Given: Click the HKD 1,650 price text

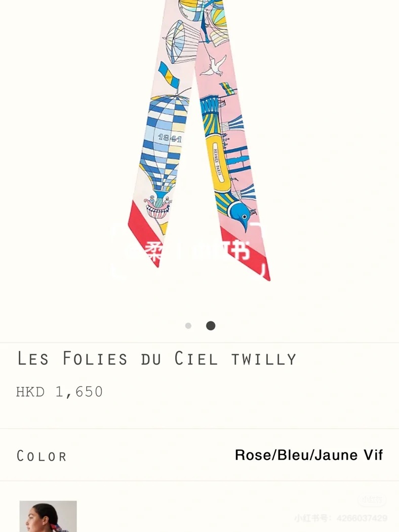Looking at the screenshot, I should point(59,392).
